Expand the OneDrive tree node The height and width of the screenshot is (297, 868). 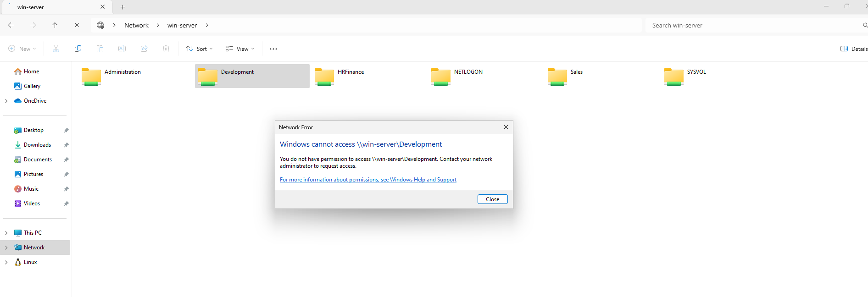[x=6, y=101]
